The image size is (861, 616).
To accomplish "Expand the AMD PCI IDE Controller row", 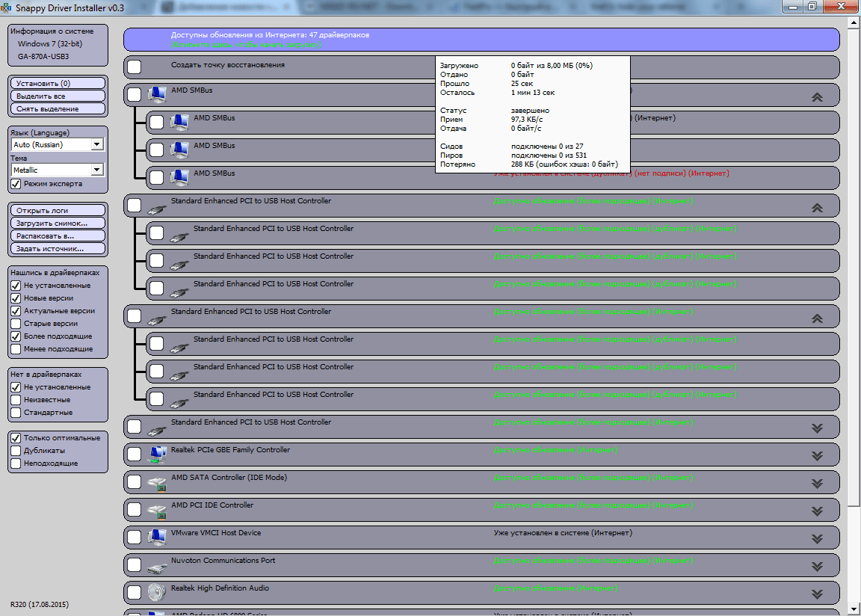I will [x=817, y=511].
